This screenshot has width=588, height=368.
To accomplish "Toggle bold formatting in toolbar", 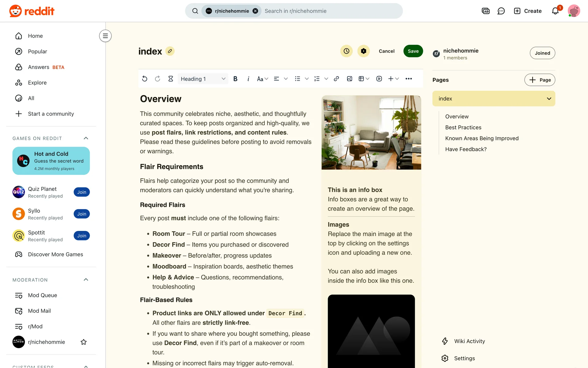I will coord(235,79).
